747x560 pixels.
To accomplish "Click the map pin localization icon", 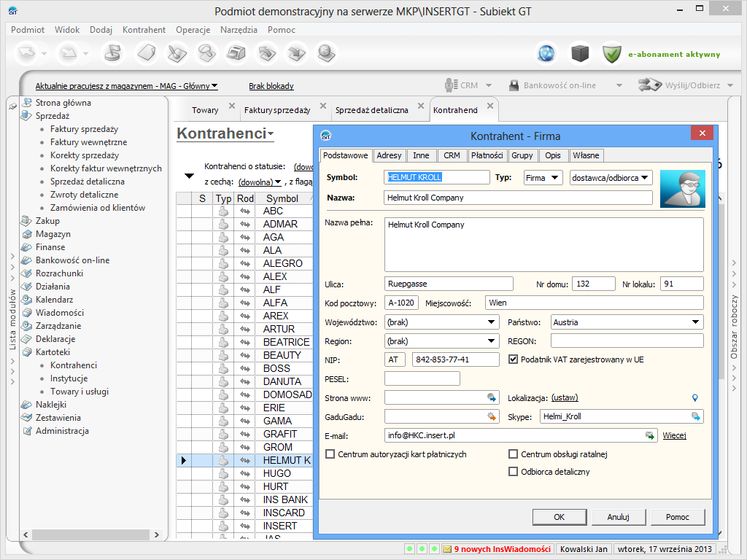I will [x=695, y=397].
